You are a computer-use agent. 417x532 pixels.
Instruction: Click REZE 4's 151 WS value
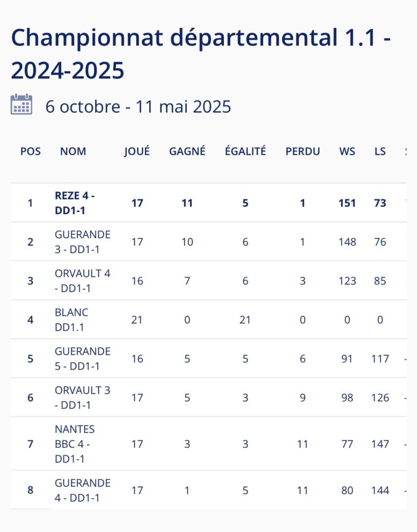[x=347, y=203]
